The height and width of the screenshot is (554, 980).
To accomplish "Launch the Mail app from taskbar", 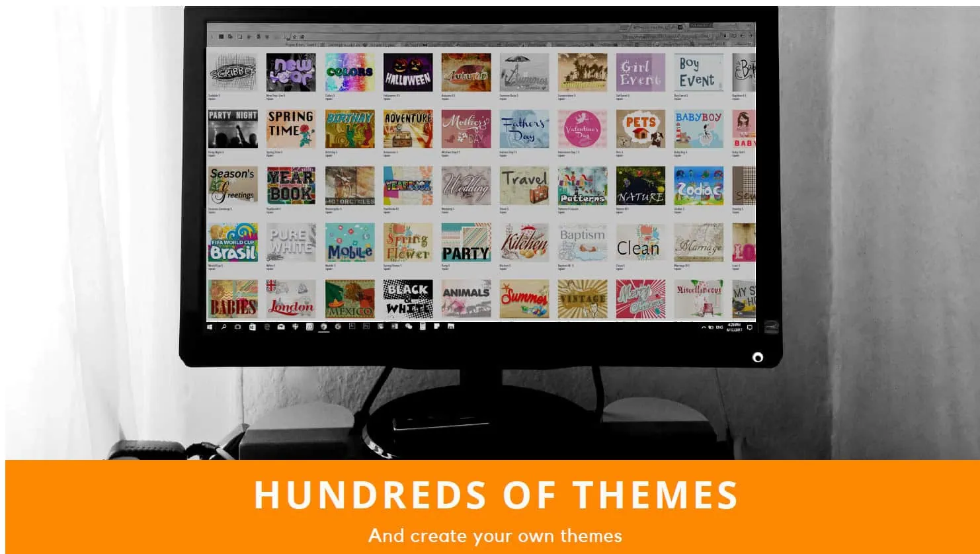I will [x=281, y=327].
